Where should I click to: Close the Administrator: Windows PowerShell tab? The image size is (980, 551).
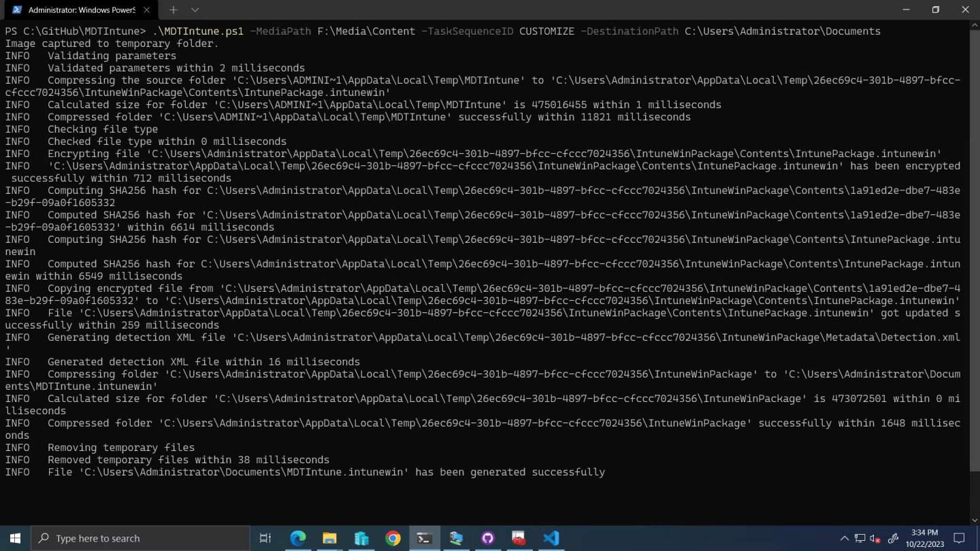tap(146, 10)
